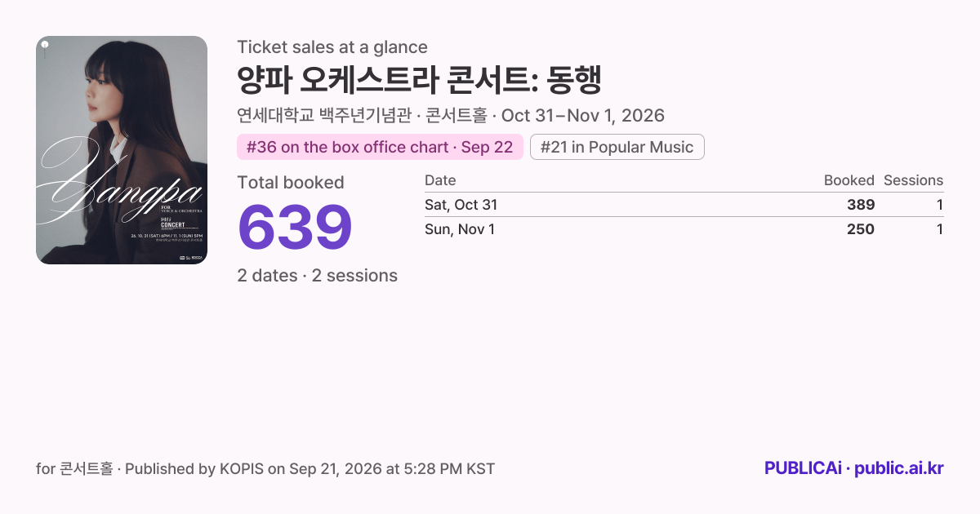Click the '2 dates · 2 sessions' summary text
The width and height of the screenshot is (980, 514).
click(x=318, y=276)
